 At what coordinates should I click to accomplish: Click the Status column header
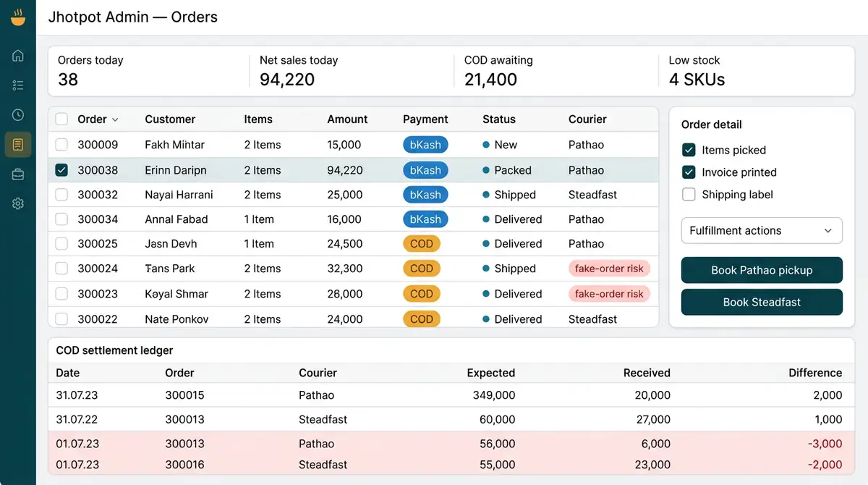[x=499, y=119]
